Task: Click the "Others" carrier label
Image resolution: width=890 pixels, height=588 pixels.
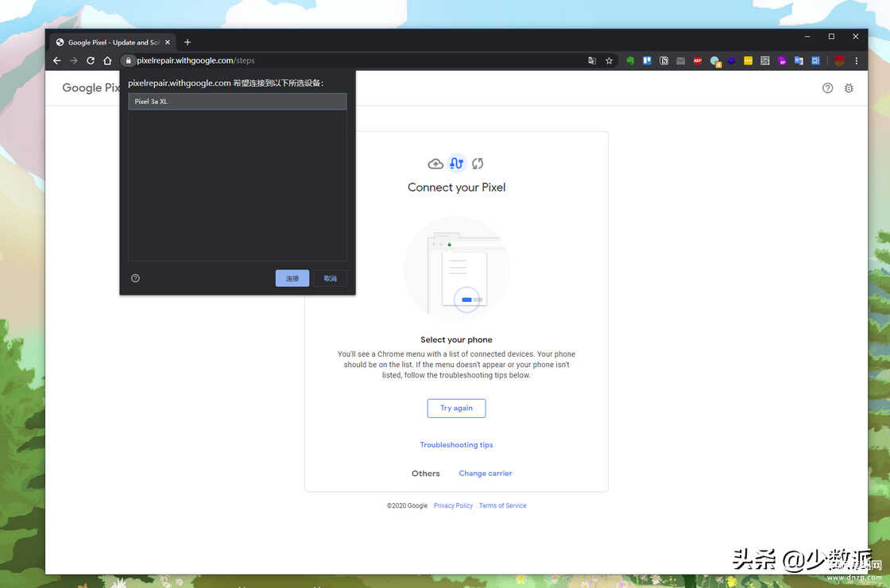Action: pos(426,474)
